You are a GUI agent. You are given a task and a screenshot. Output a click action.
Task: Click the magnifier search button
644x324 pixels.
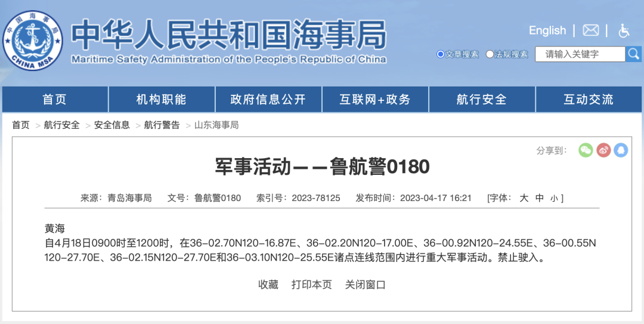pyautogui.click(x=633, y=54)
